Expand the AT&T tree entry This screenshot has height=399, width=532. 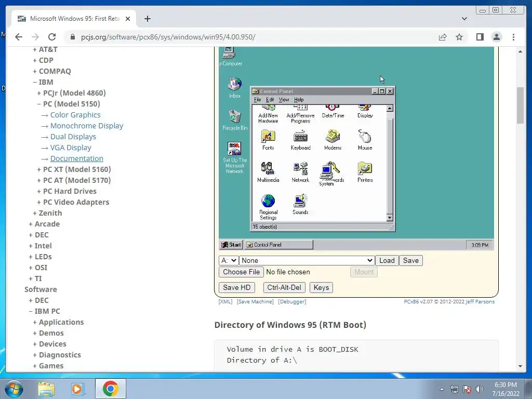[45, 49]
